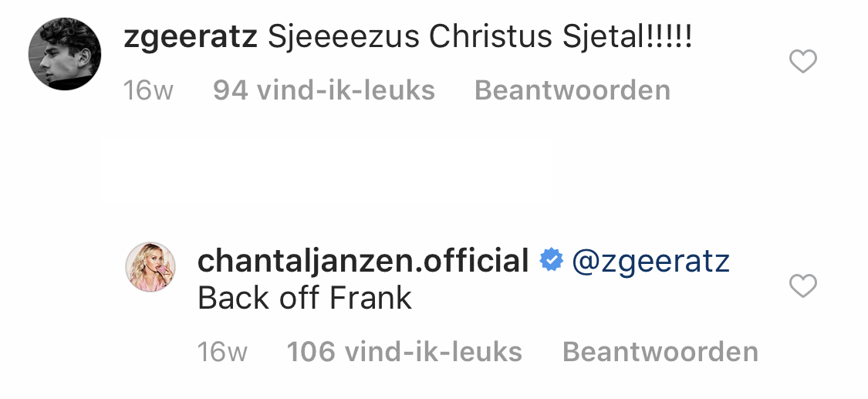
Task: Show the 106 vind-ik-leuks list
Action: (404, 352)
